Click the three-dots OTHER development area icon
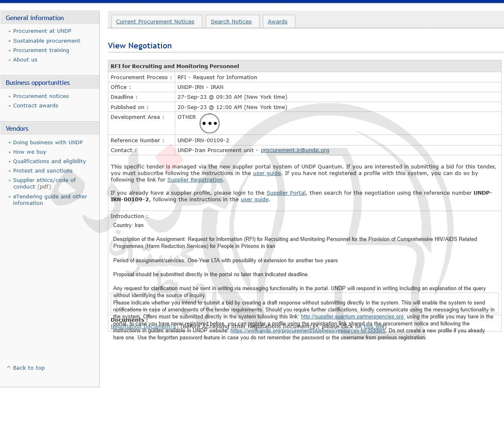This screenshot has width=504, height=443. (x=210, y=123)
